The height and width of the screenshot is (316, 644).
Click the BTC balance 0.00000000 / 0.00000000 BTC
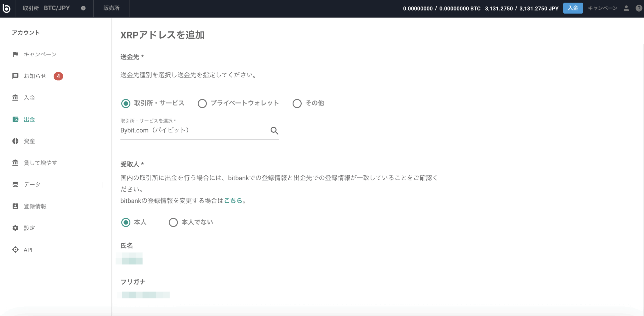[x=441, y=8]
